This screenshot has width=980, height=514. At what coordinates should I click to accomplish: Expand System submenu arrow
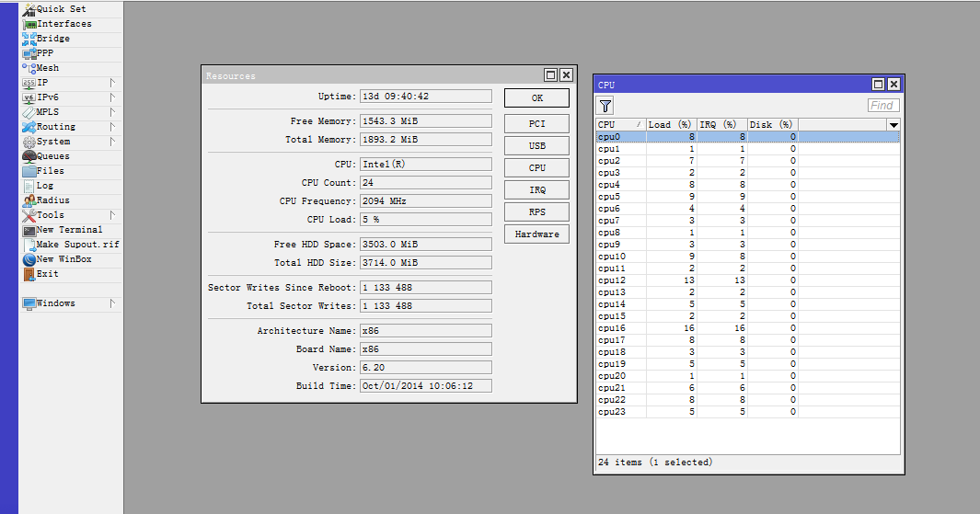pyautogui.click(x=112, y=142)
